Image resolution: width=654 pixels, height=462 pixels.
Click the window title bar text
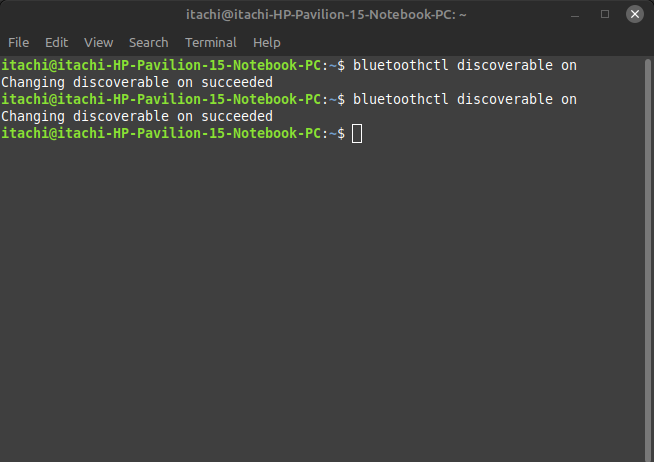(x=326, y=15)
